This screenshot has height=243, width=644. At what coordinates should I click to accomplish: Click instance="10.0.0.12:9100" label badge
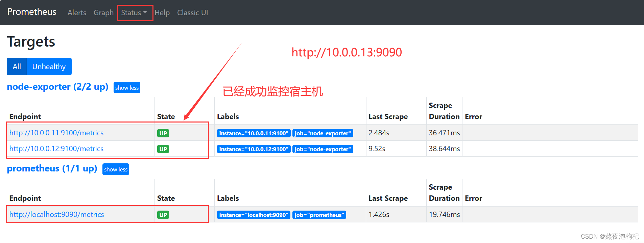click(x=254, y=149)
